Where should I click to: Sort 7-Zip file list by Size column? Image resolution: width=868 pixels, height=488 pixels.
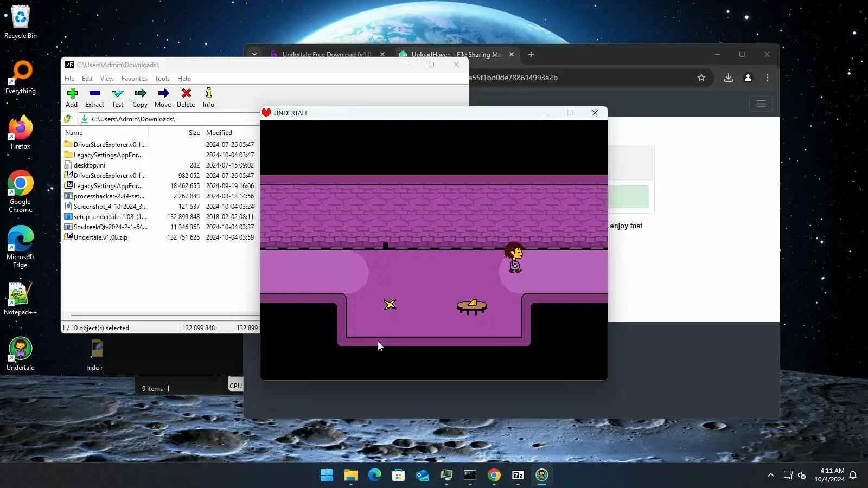point(194,133)
